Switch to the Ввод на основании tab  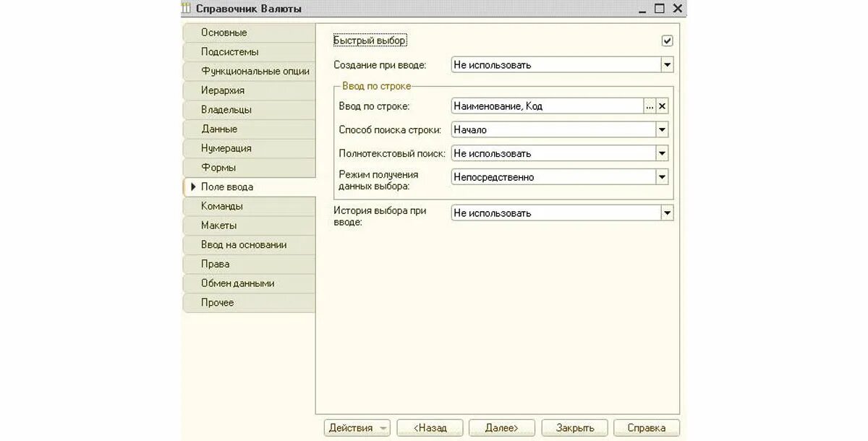tap(250, 245)
